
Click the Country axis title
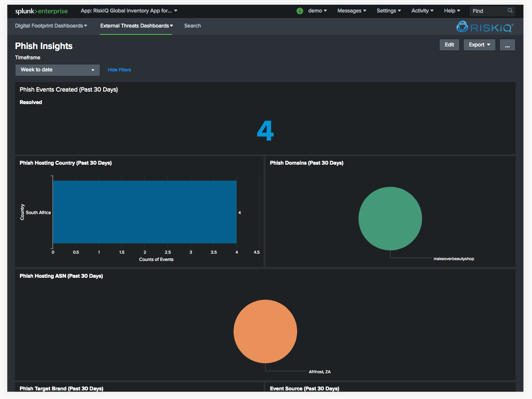pyautogui.click(x=22, y=212)
